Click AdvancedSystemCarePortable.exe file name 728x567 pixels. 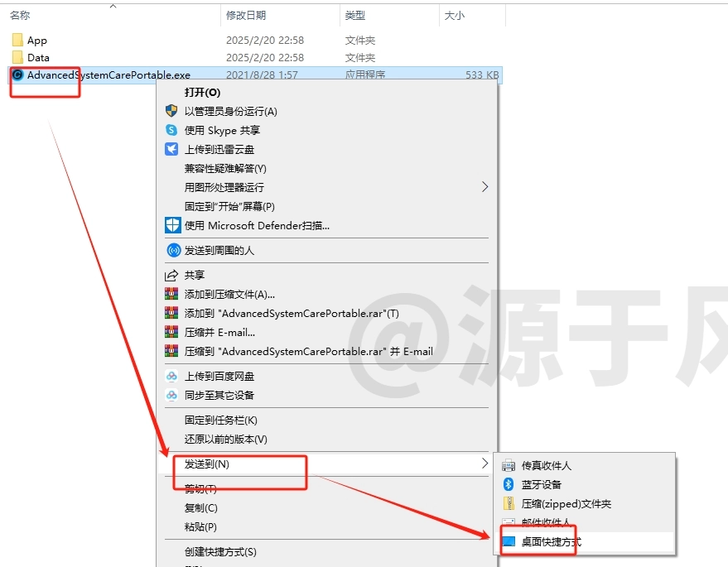(x=108, y=74)
